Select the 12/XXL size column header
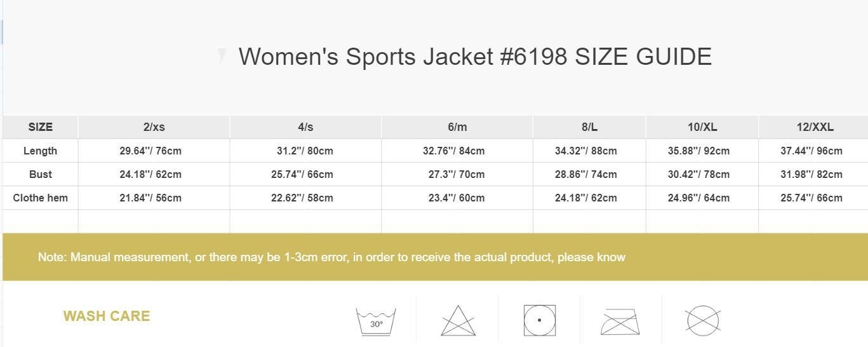Screen dimensions: 868x347 815,127
